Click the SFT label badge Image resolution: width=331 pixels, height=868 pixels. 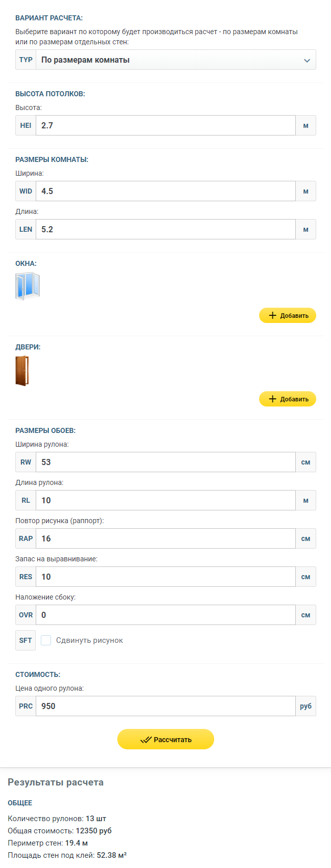(26, 640)
